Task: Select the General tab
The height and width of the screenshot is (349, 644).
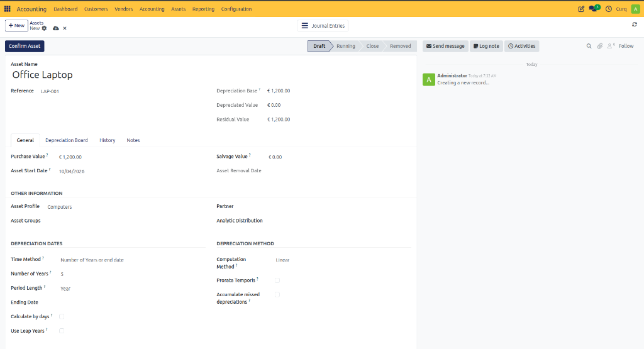Action: pyautogui.click(x=25, y=140)
